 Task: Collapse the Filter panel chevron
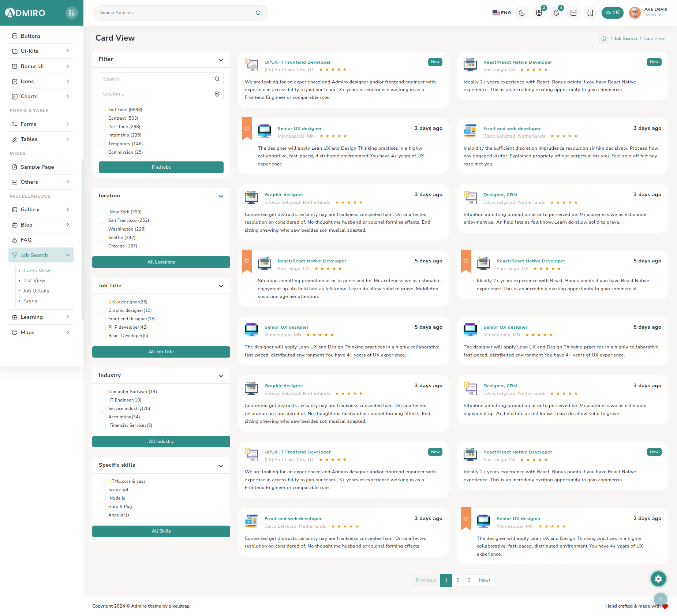(221, 60)
